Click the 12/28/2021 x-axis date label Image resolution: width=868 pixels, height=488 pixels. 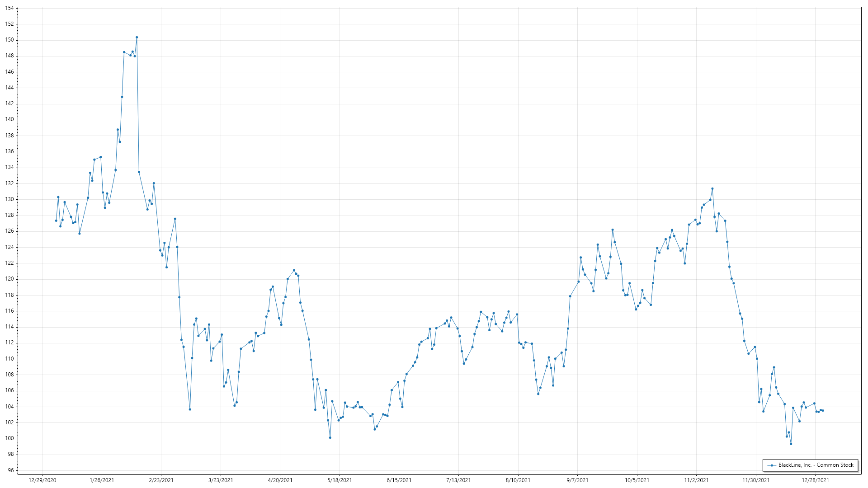click(x=815, y=480)
